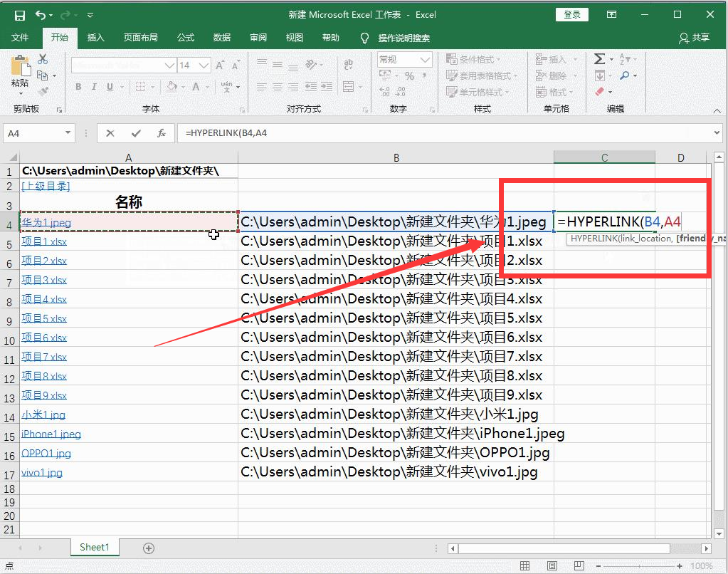This screenshot has width=728, height=574.
Task: Click the iPhone1.jpeg link
Action: click(x=51, y=434)
